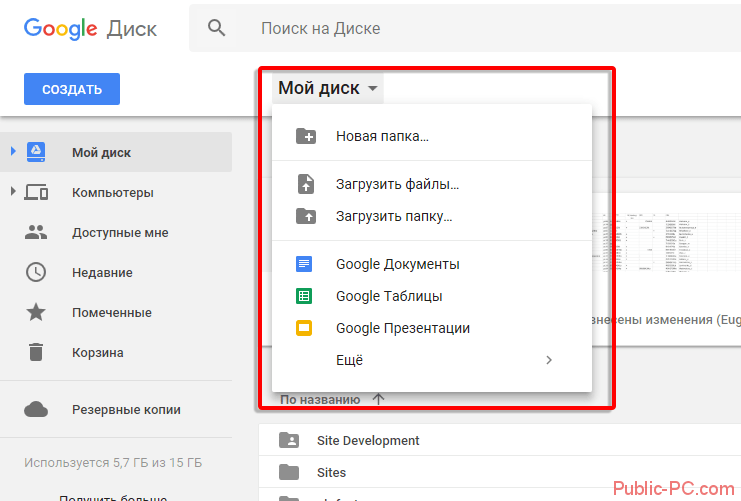
Task: Click the green Google Sheets icon
Action: click(x=304, y=296)
